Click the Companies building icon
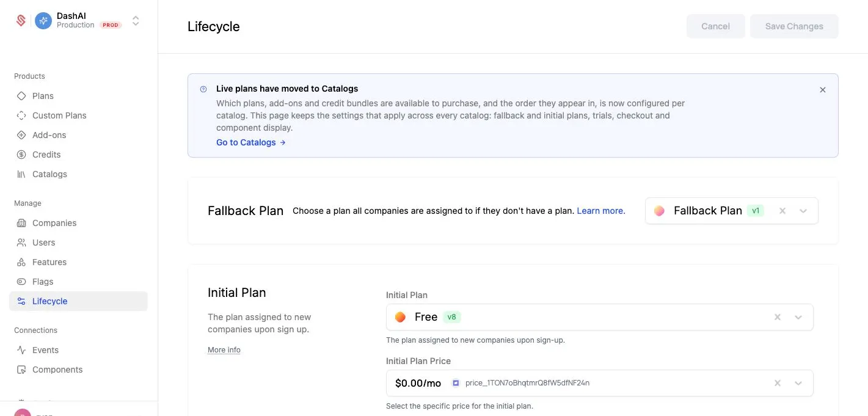868x416 pixels. [21, 223]
